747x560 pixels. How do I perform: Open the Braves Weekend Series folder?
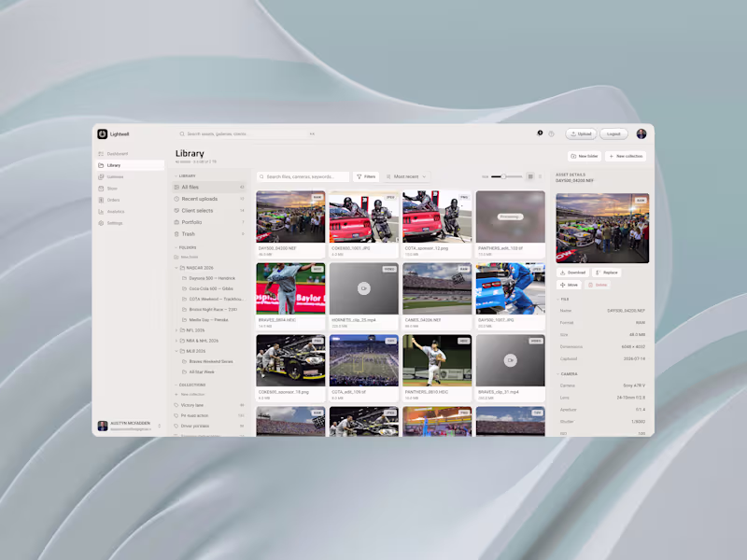pyautogui.click(x=211, y=361)
